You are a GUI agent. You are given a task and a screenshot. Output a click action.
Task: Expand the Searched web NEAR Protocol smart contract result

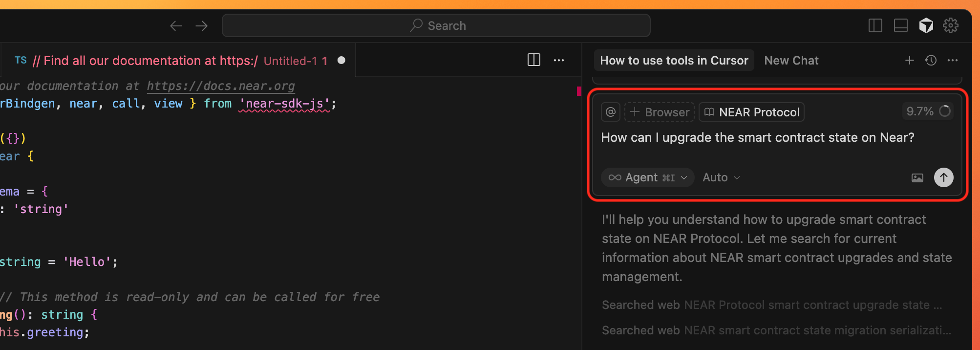(772, 305)
